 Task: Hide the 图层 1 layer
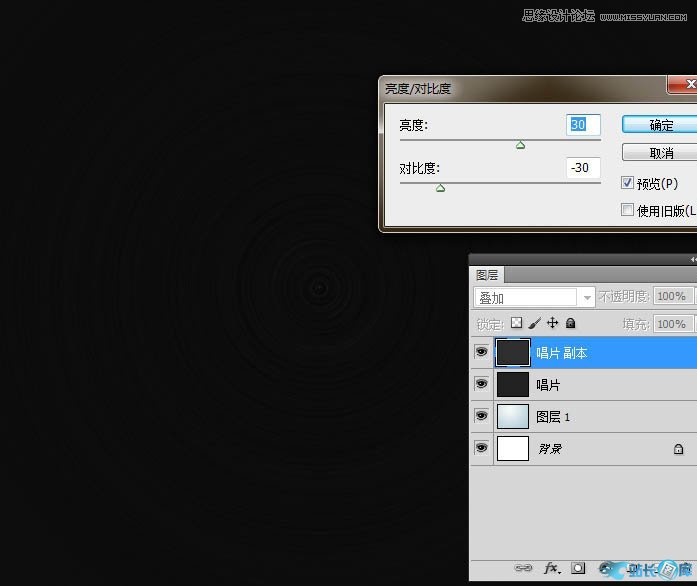click(x=481, y=417)
